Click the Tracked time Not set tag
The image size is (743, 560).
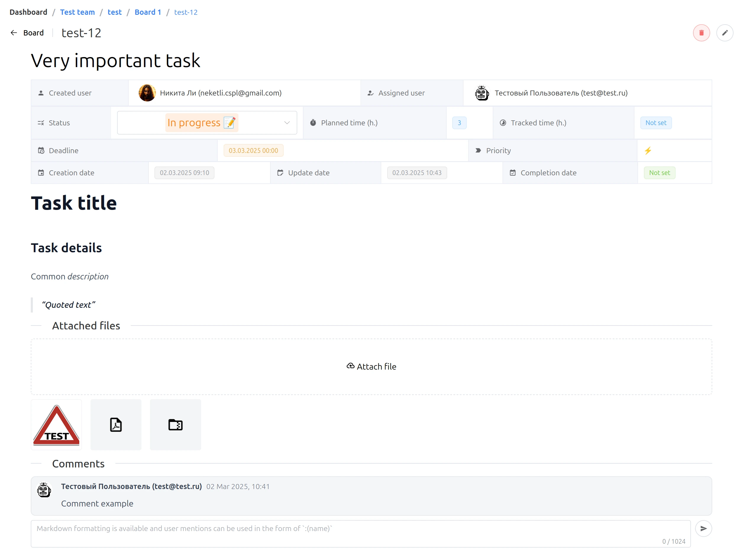click(x=656, y=123)
